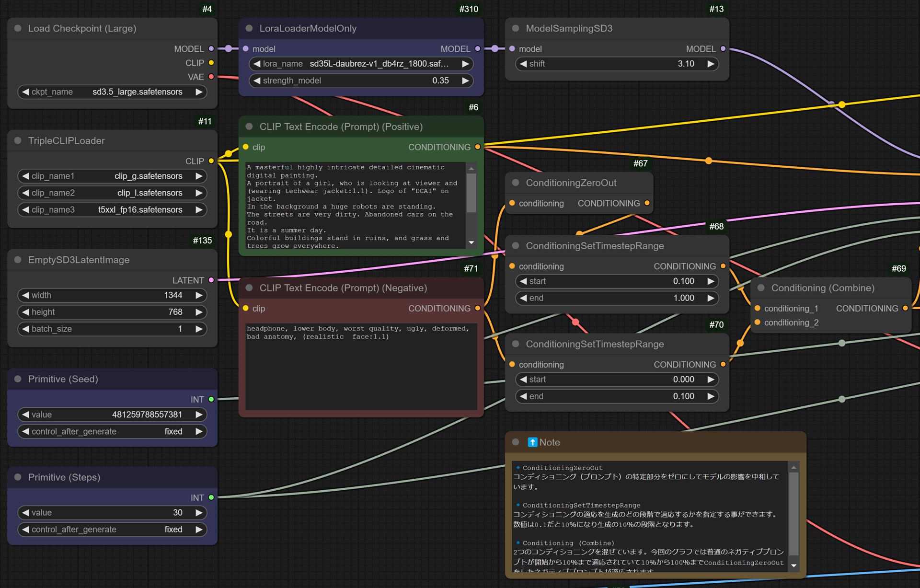This screenshot has height=588, width=920.
Task: Click the conditioning_1 input socket on Conditioning (Combine)
Action: 758,309
